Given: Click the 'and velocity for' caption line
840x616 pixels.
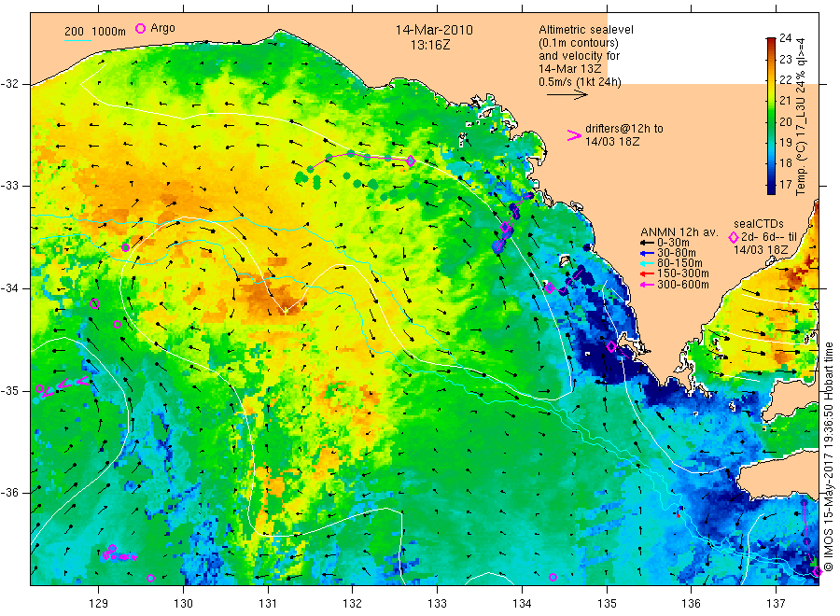Looking at the screenshot, I should 579,56.
